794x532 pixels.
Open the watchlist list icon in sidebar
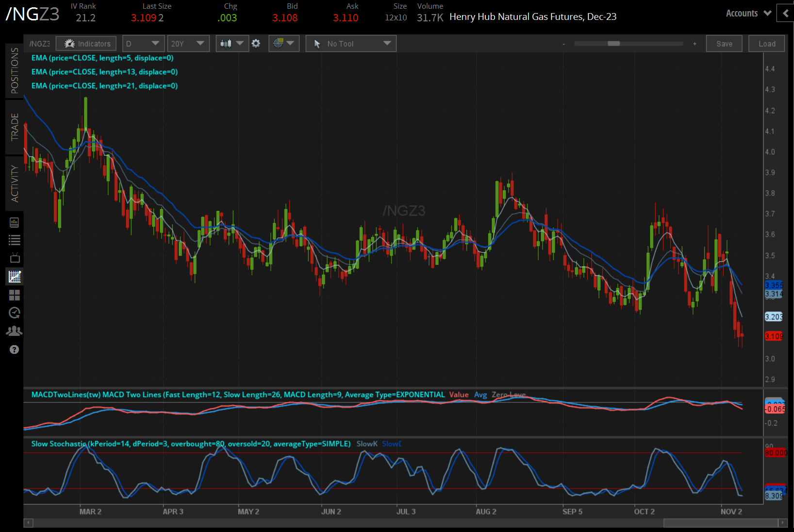(x=15, y=240)
